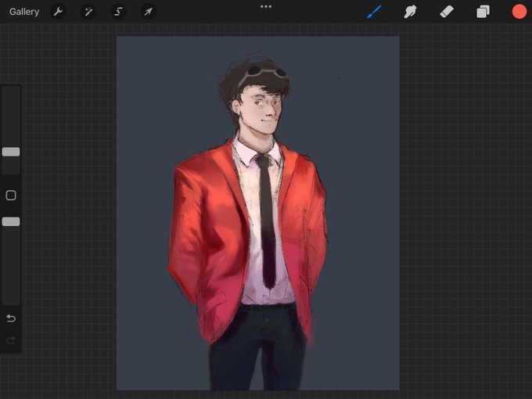Click the brush opacity slider handle
This screenshot has height=399, width=532.
point(11,221)
